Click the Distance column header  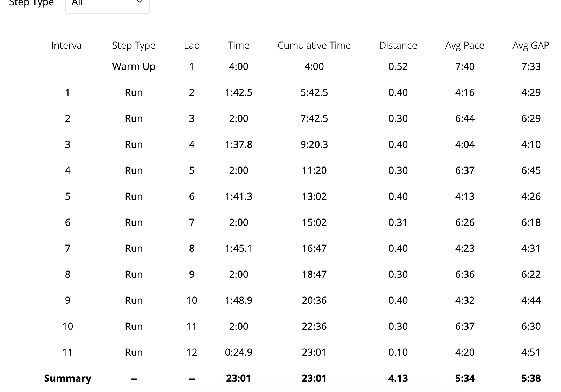click(398, 45)
